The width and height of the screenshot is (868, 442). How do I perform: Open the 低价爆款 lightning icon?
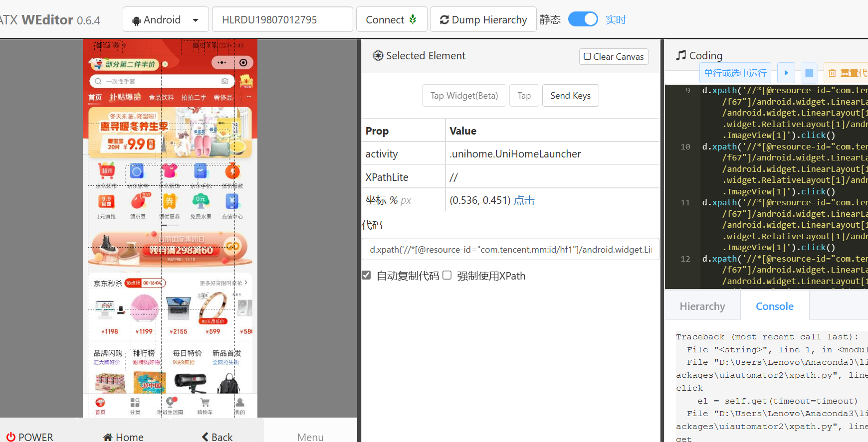click(232, 171)
